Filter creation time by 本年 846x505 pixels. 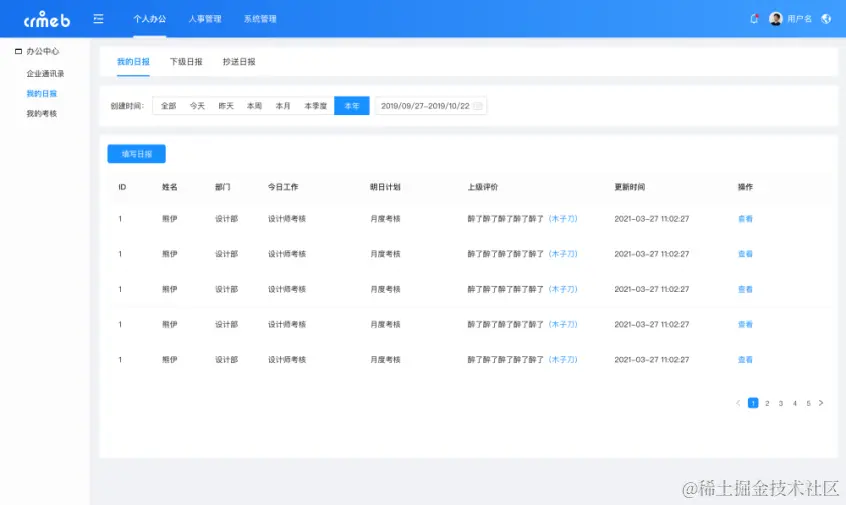pos(352,106)
